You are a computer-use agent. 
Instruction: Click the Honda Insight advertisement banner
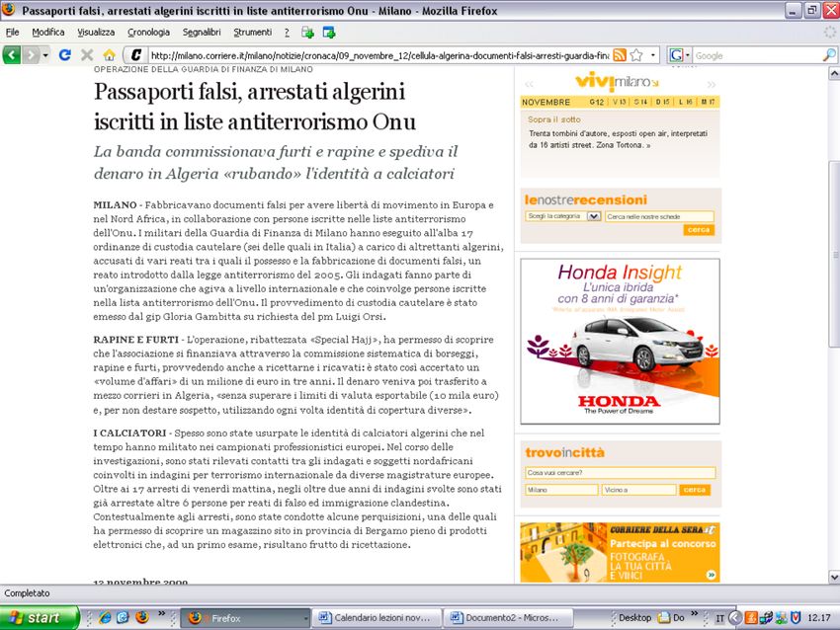620,341
